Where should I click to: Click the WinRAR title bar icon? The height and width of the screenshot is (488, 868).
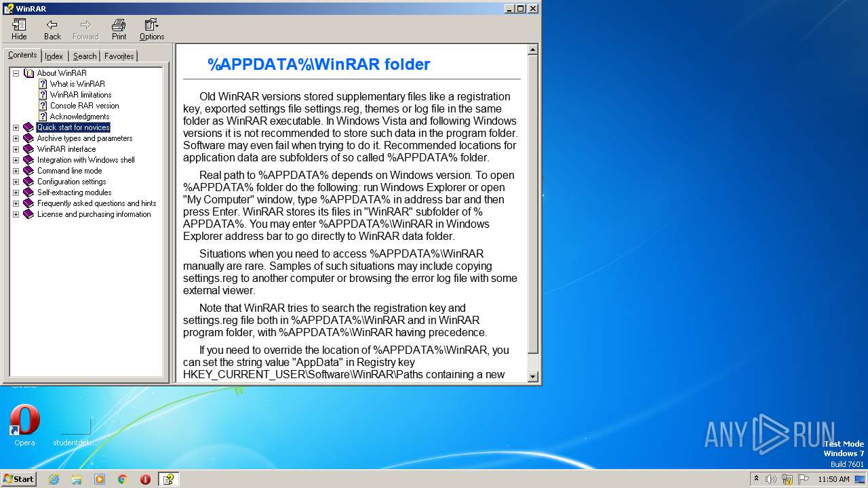pyautogui.click(x=8, y=8)
